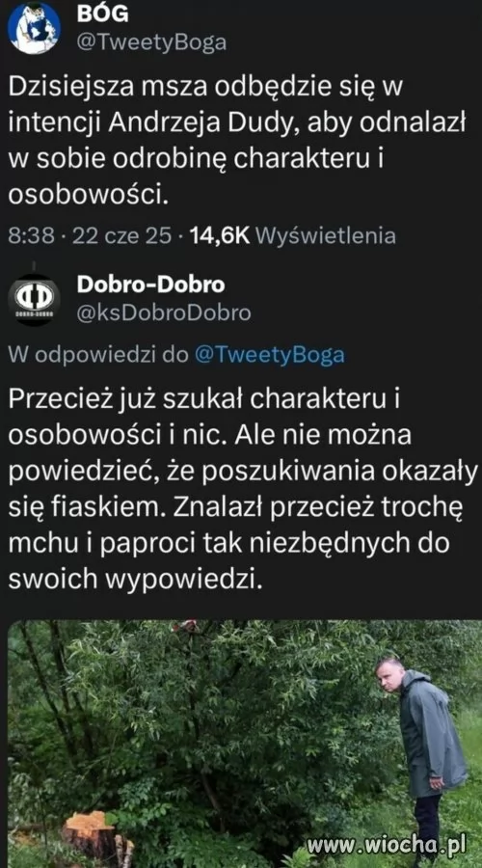
Task: Open the Dobro-Dobro profile avatar
Action: pyautogui.click(x=34, y=299)
